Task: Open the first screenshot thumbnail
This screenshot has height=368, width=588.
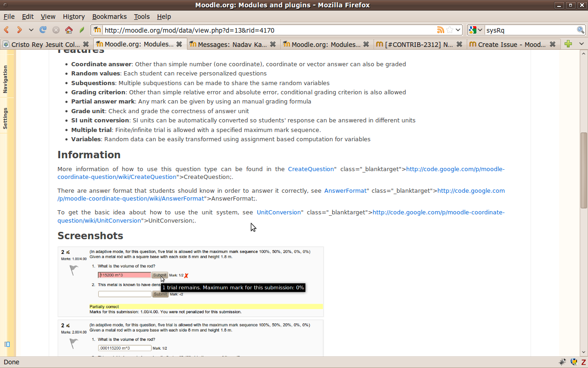Action: pos(191,282)
